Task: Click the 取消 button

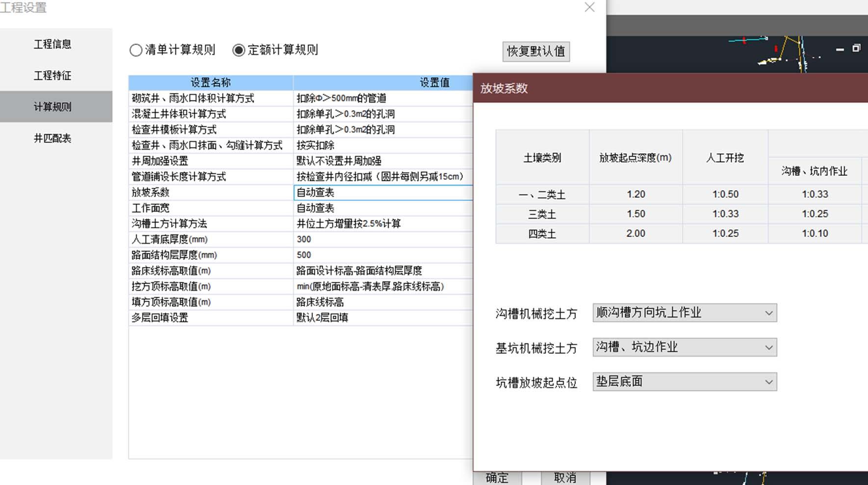Action: click(565, 478)
